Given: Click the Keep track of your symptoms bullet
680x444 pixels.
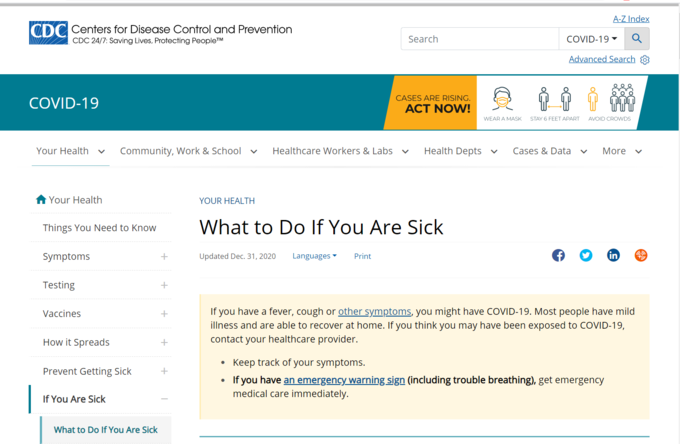Looking at the screenshot, I should click(299, 362).
